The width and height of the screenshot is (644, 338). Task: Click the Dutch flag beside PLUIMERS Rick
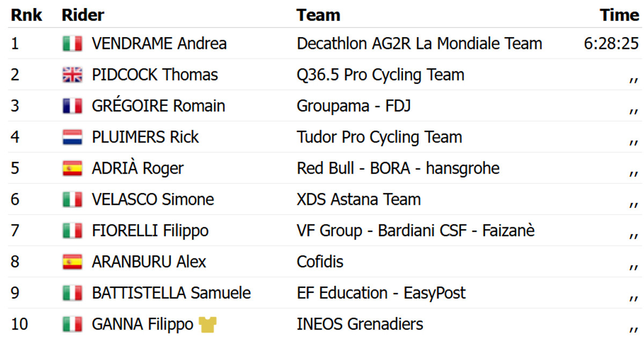pos(72,137)
